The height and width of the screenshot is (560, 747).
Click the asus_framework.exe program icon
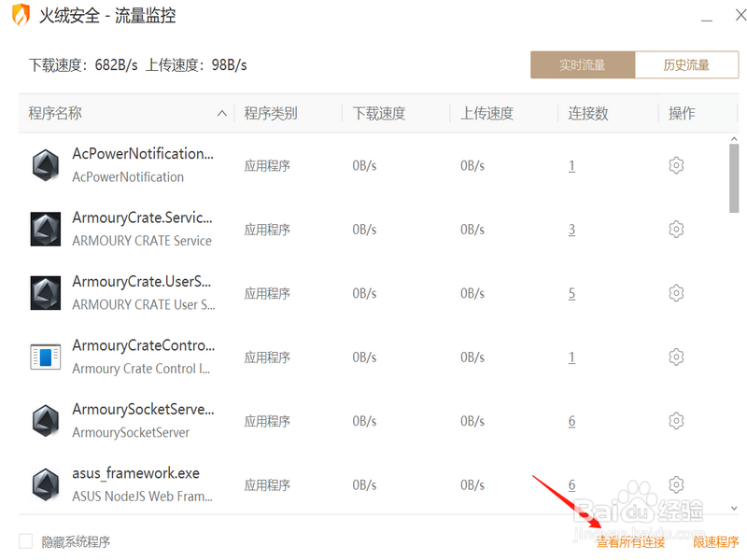[x=45, y=484]
